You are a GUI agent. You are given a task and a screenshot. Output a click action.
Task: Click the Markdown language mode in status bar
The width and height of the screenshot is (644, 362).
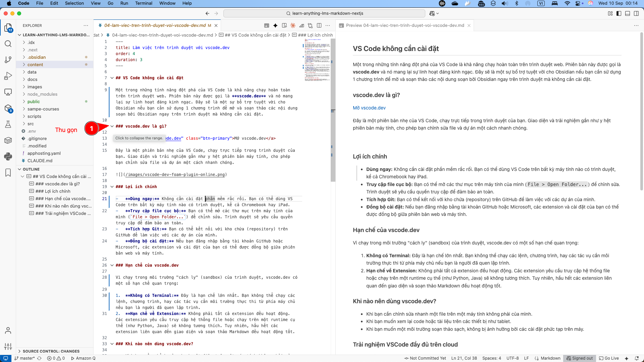550,358
